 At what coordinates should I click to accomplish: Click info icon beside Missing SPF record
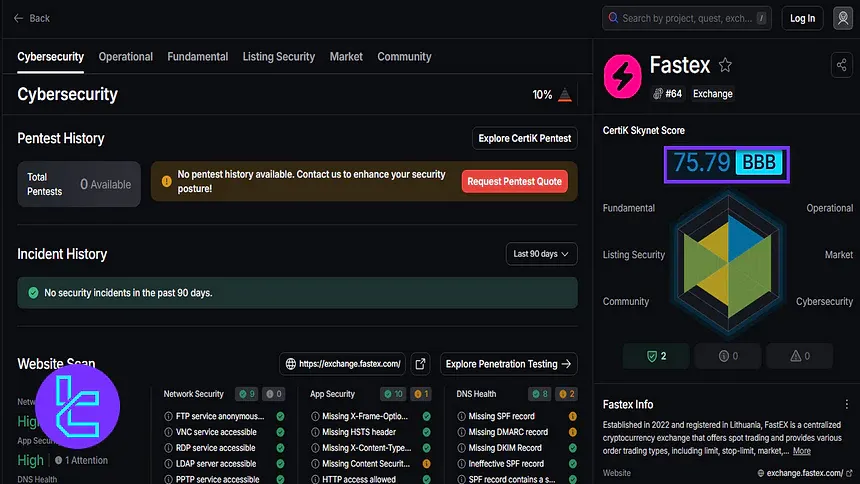click(x=461, y=417)
